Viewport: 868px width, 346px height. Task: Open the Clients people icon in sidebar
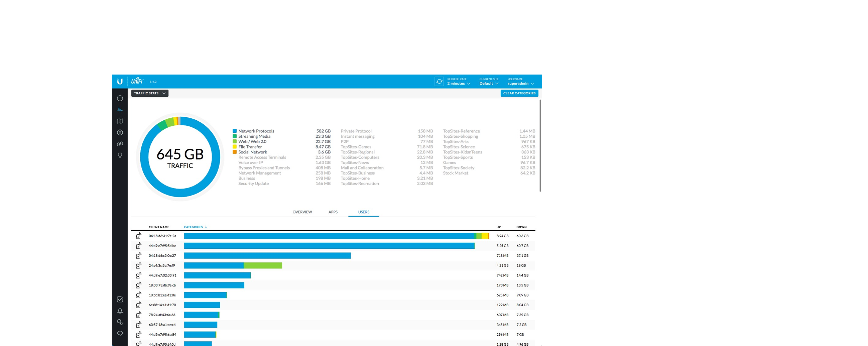120,144
